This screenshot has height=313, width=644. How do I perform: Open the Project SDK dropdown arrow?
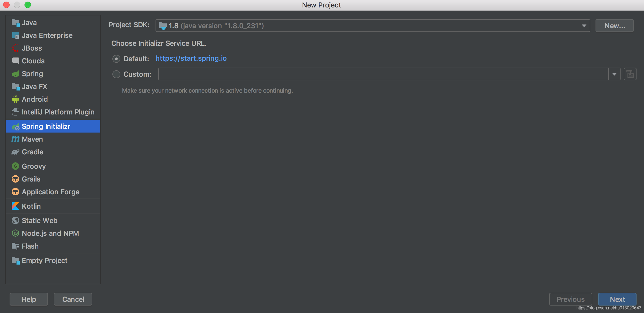pyautogui.click(x=584, y=26)
